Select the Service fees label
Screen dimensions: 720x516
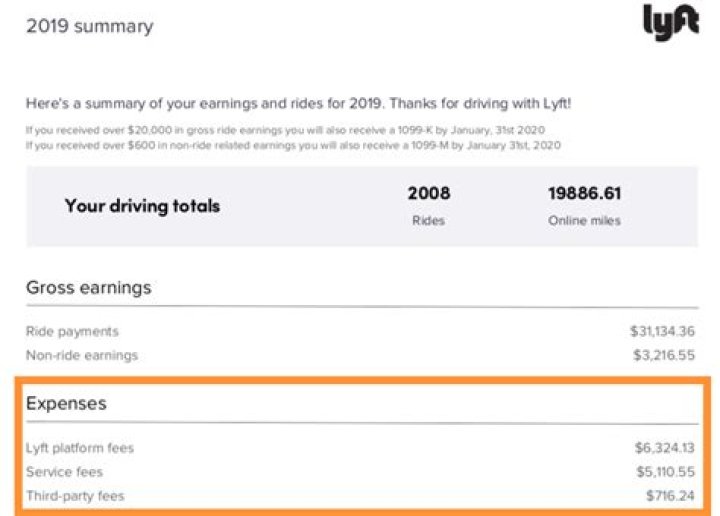[65, 472]
